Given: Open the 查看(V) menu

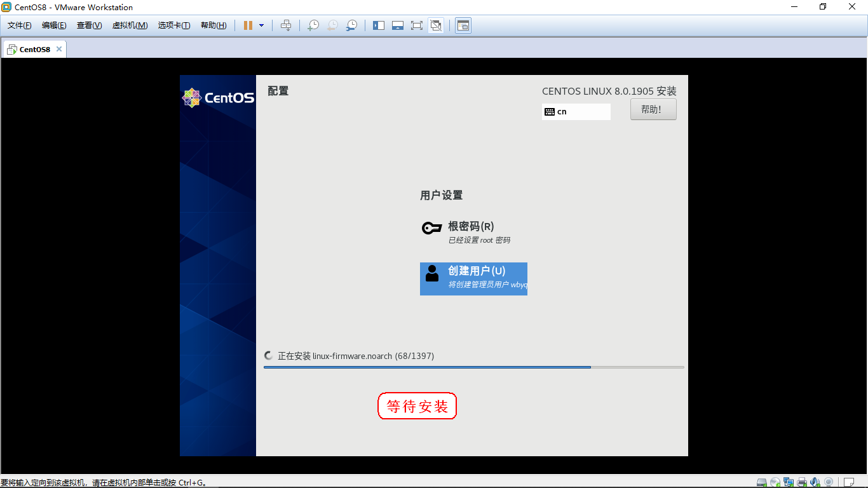Looking at the screenshot, I should (x=89, y=25).
